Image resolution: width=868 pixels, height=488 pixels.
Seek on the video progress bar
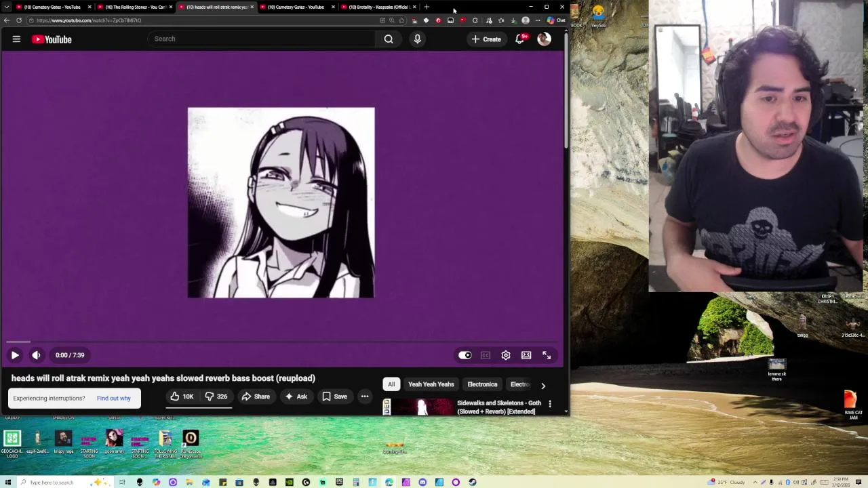coord(282,342)
